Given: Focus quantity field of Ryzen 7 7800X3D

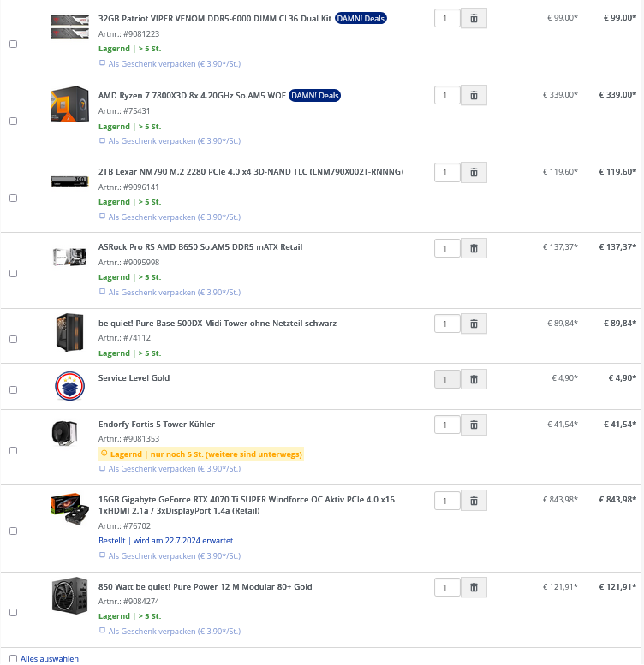Looking at the screenshot, I should [x=447, y=95].
